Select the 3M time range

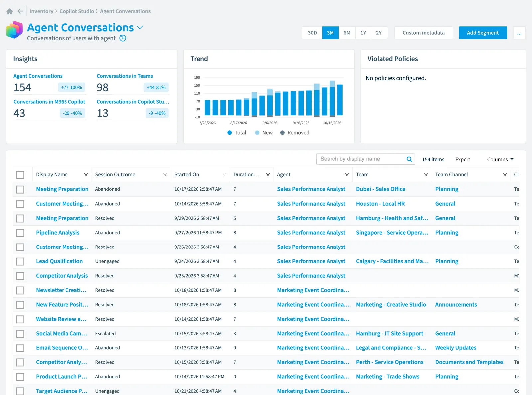[330, 33]
